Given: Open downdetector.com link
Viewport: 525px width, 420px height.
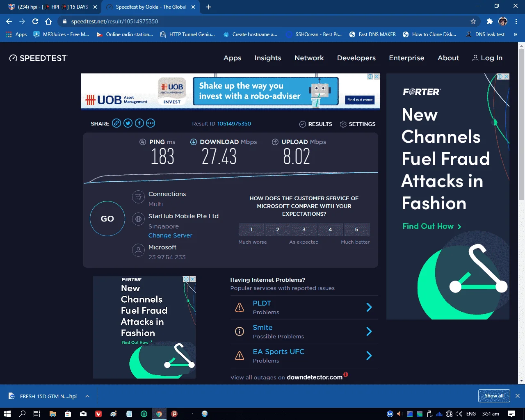Looking at the screenshot, I should coord(315,377).
